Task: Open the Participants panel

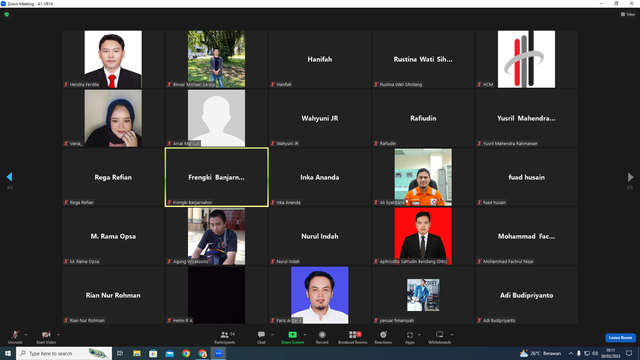Action: pyautogui.click(x=224, y=337)
